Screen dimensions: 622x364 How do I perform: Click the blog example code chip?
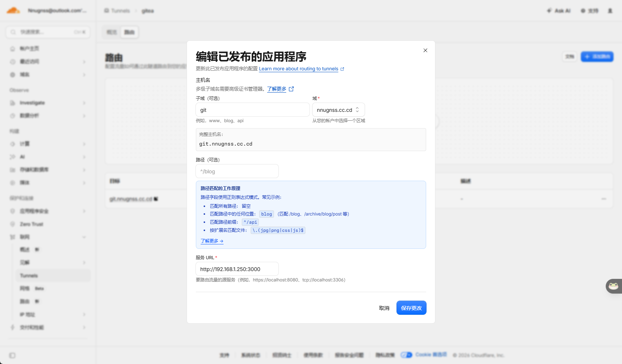point(267,214)
